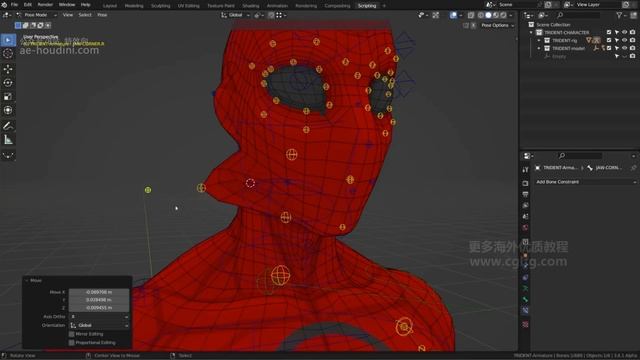Hide TRIDENT-model with its eye icon
The width and height of the screenshot is (640, 360).
624,48
